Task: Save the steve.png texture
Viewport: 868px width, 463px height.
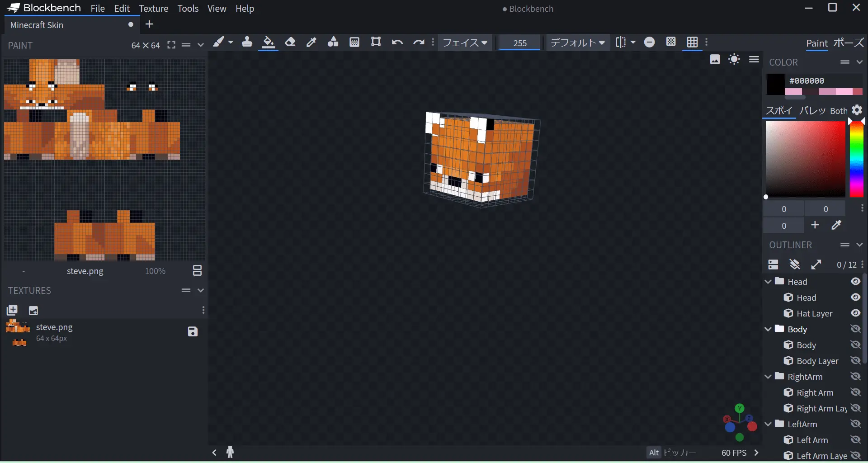Action: [x=193, y=331]
